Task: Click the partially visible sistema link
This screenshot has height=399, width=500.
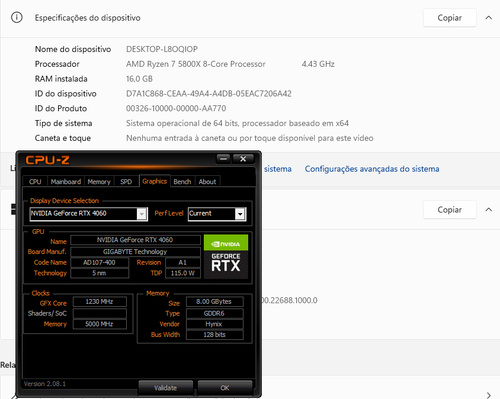Action: 278,169
